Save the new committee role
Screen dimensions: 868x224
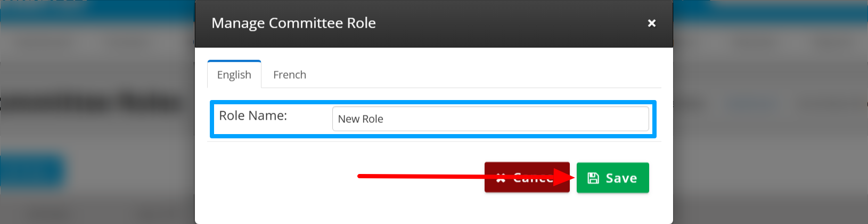point(613,178)
